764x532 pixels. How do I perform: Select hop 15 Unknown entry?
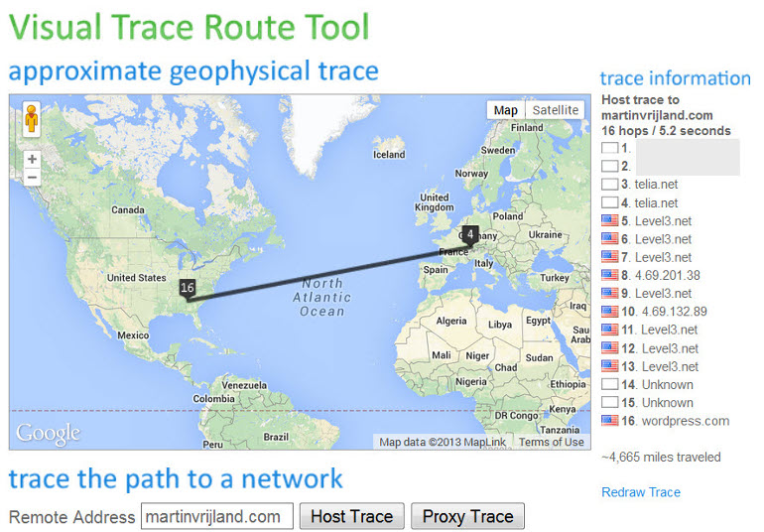[657, 402]
